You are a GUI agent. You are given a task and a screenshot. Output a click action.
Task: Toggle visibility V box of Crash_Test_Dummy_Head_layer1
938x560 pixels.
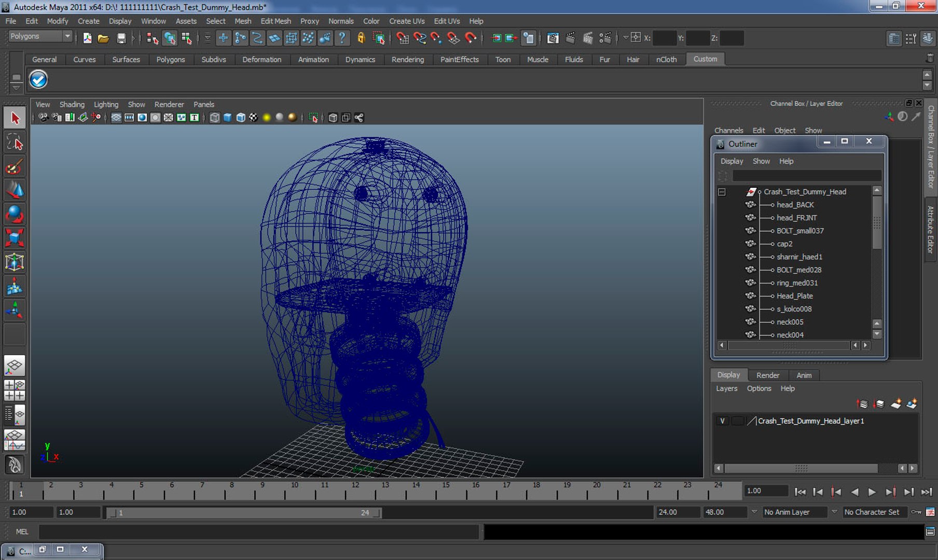(722, 421)
